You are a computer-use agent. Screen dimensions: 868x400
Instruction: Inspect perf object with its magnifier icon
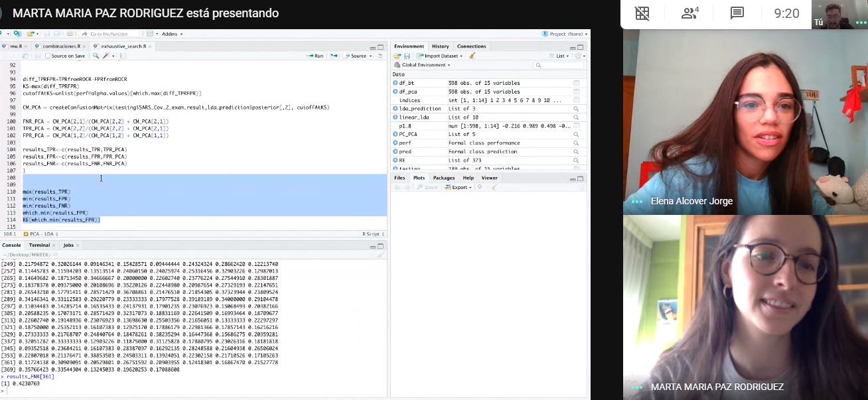tap(577, 143)
